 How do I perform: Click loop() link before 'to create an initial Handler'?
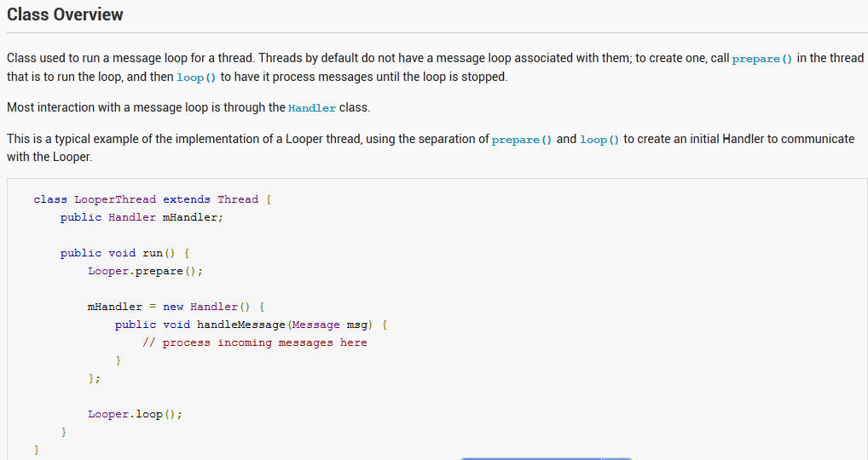(x=599, y=140)
